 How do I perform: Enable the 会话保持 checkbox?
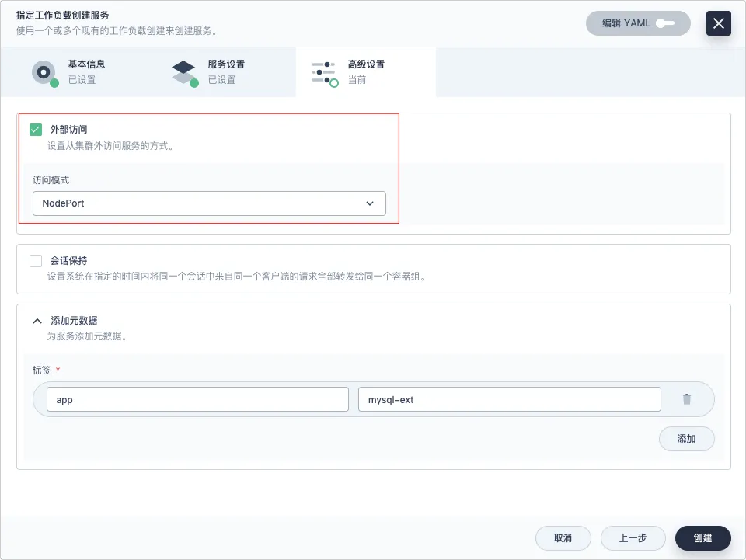point(36,260)
